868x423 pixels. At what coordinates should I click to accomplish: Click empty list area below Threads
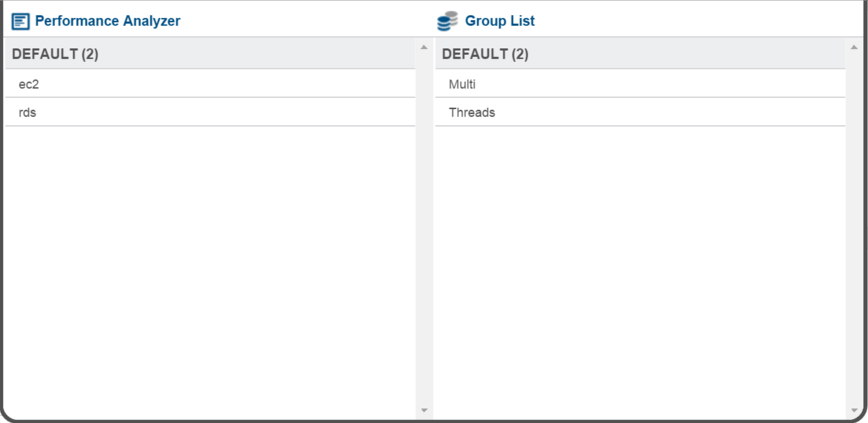(x=640, y=272)
